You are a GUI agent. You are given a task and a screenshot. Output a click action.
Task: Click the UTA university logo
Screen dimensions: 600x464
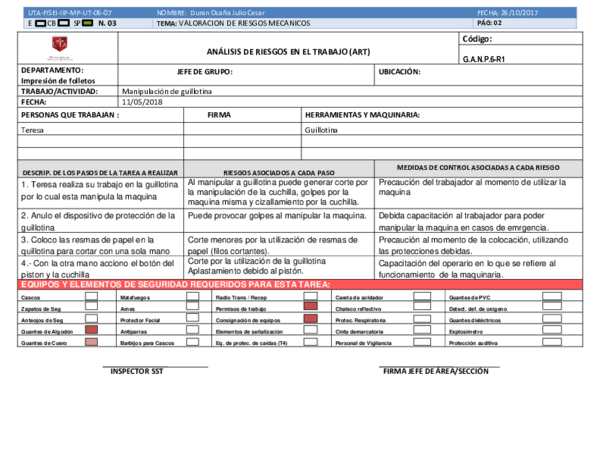point(60,47)
